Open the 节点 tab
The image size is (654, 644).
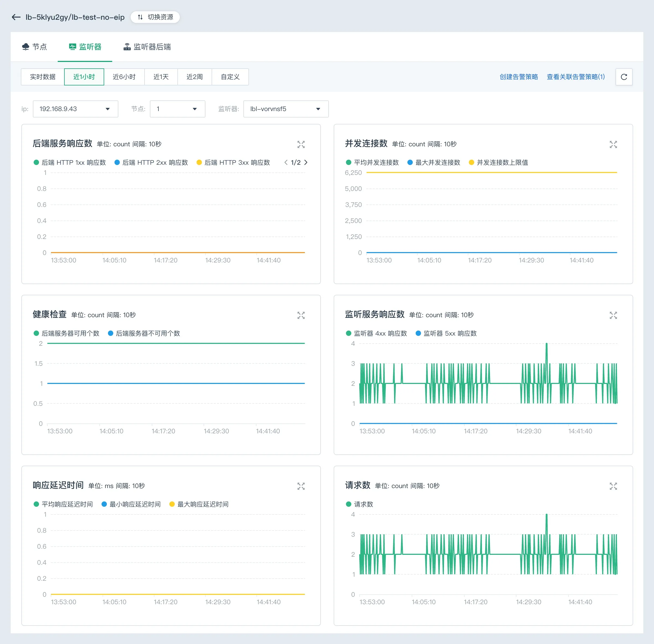pos(34,47)
